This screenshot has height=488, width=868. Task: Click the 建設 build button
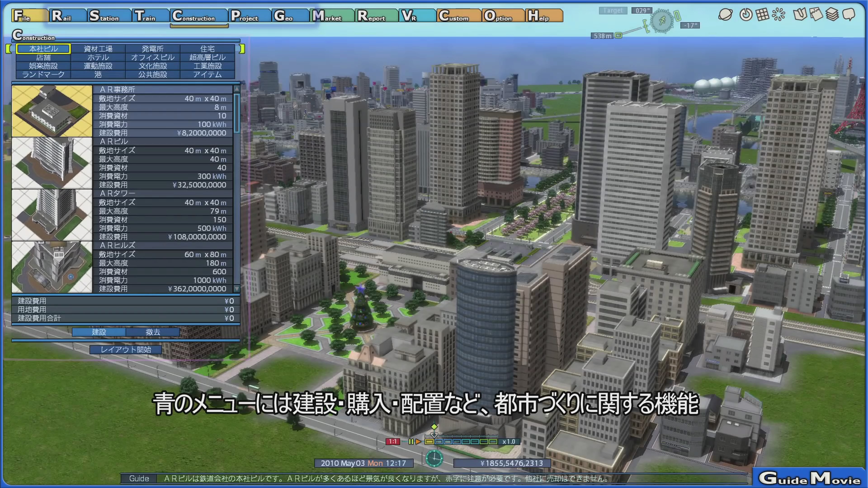tap(99, 332)
